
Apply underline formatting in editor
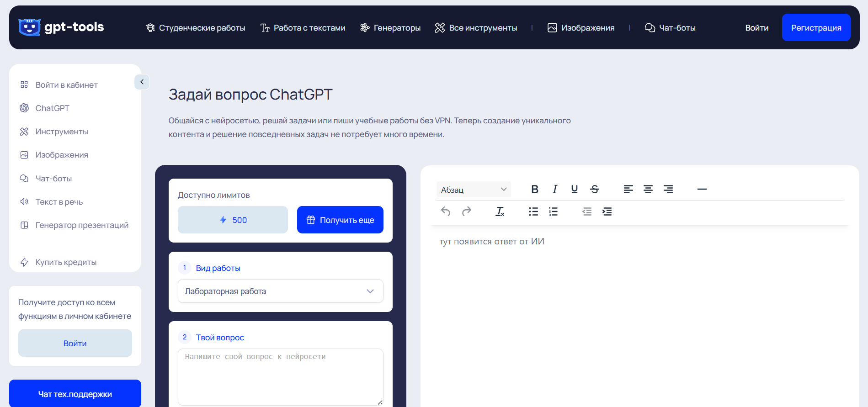pos(575,189)
